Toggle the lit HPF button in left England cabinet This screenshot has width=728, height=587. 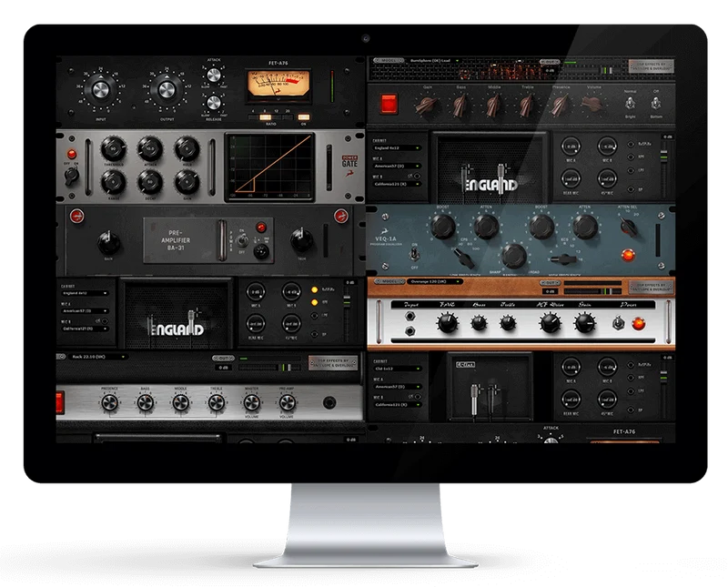[x=314, y=302]
